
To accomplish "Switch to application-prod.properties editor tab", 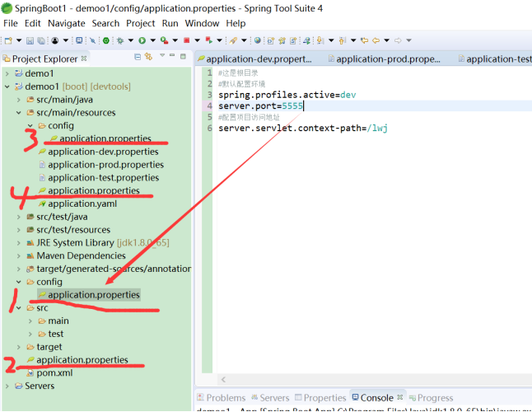I will click(385, 59).
